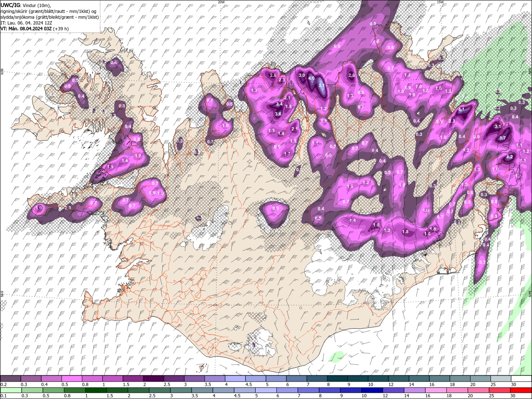The image size is (532, 399).
Task: Click the 1.7 precipitation value on the map
Action: [x=287, y=154]
